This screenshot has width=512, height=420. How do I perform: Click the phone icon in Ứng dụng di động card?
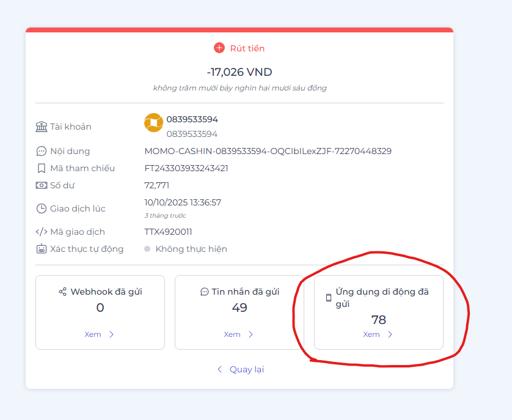[x=329, y=298]
